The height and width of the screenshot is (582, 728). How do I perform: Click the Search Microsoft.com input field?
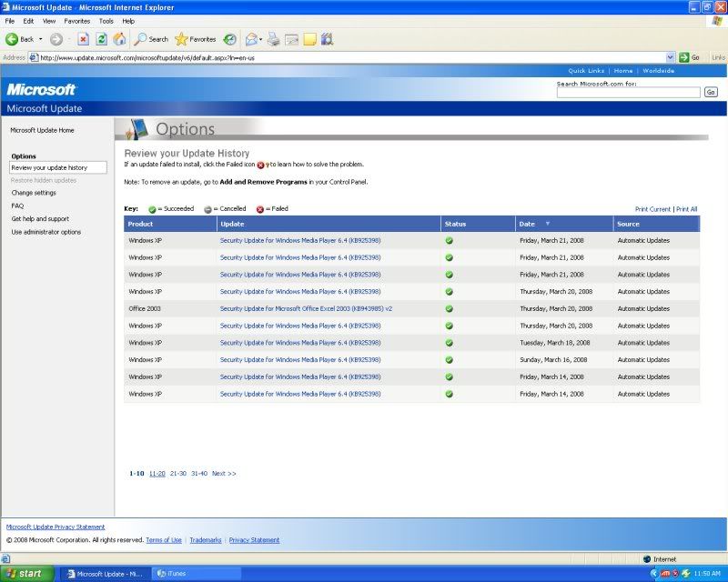[x=628, y=93]
